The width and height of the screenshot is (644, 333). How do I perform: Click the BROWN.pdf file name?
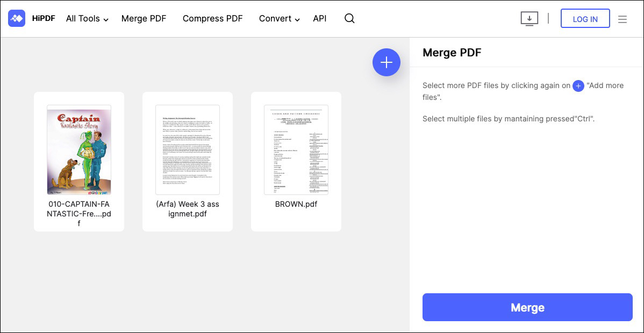pyautogui.click(x=296, y=204)
